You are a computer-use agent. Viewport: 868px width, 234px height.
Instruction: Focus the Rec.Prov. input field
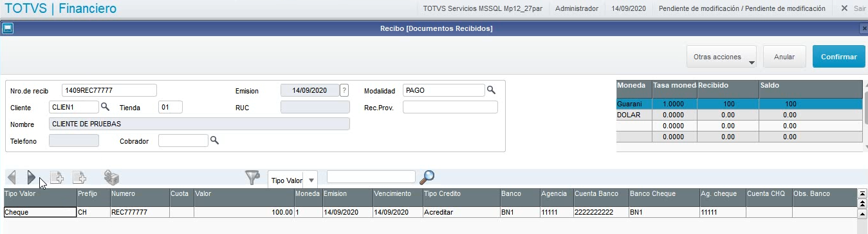click(450, 106)
